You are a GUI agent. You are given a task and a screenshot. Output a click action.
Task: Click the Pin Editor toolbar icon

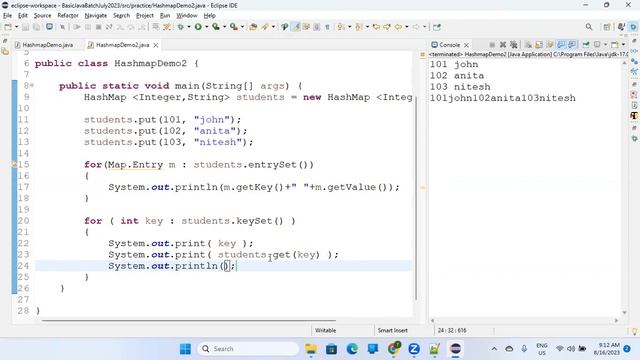[437, 27]
